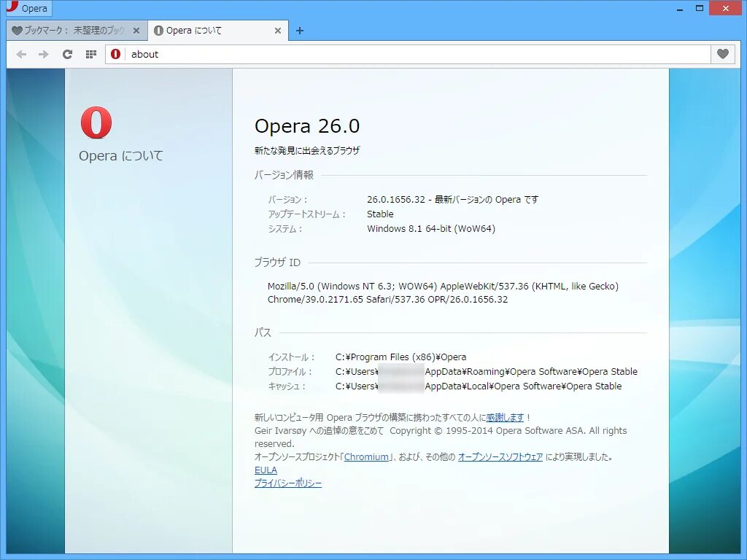747x560 pixels.
Task: Click the パス section heading
Action: pyautogui.click(x=263, y=332)
